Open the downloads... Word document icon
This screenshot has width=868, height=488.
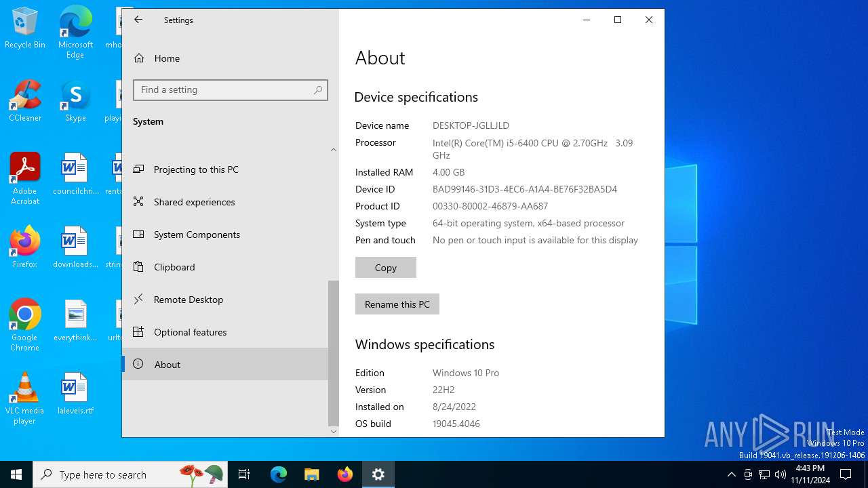point(75,247)
